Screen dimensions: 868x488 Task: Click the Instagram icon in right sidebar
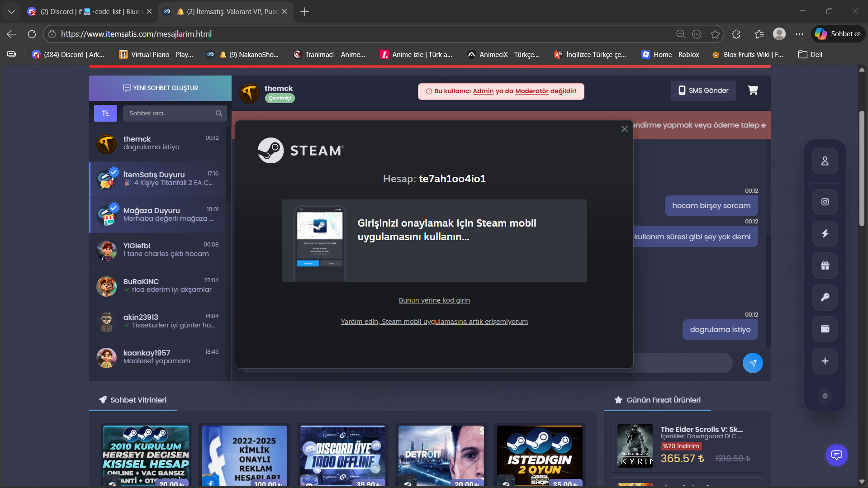tap(825, 202)
